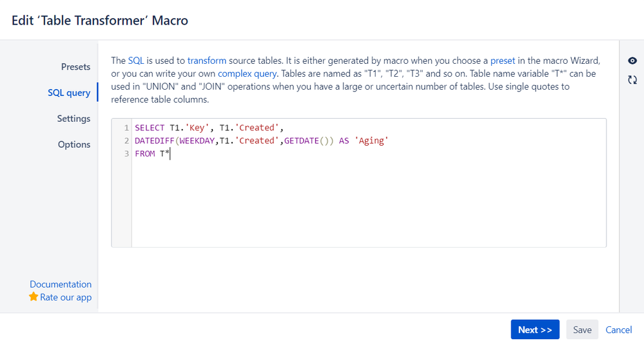Click the Next >> button

(x=535, y=330)
